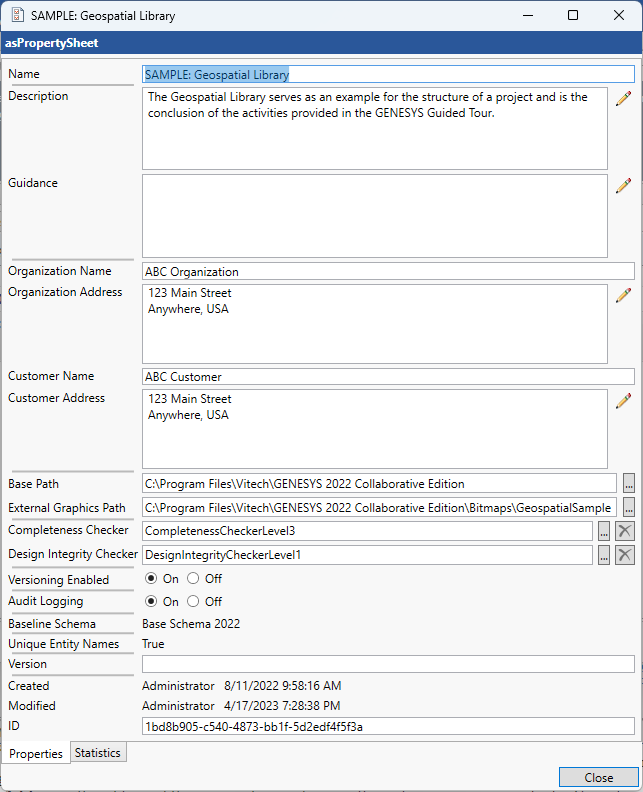
Task: Edit Customer Address using pencil icon
Action: click(623, 401)
